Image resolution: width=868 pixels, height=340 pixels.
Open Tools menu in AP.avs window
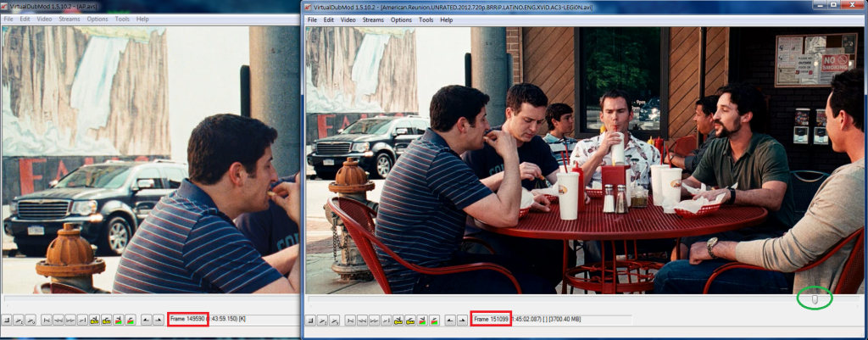[x=122, y=19]
